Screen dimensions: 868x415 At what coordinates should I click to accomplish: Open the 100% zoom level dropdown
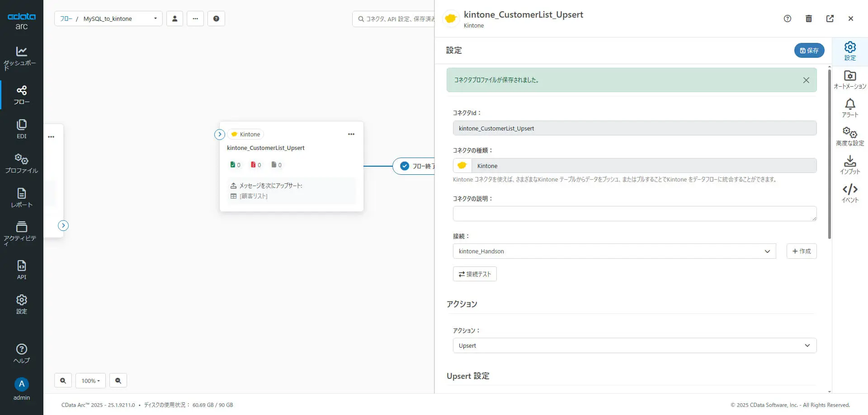point(90,381)
